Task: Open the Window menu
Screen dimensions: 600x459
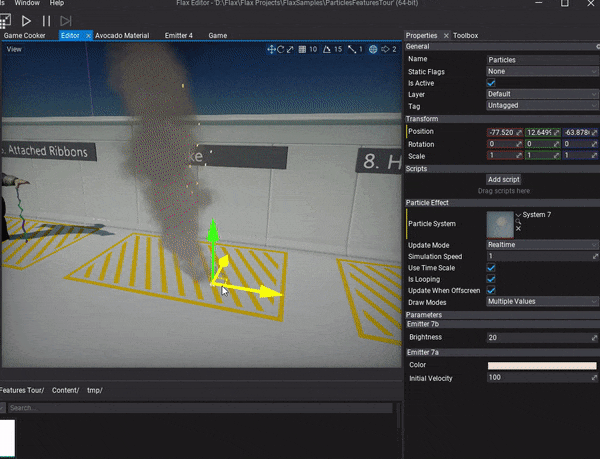Action: (27, 3)
